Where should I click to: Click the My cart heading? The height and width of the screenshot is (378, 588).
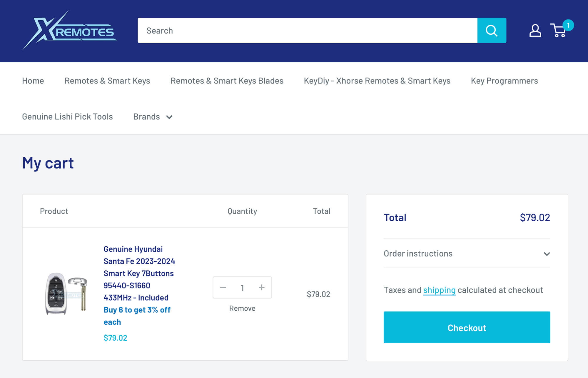coord(48,163)
